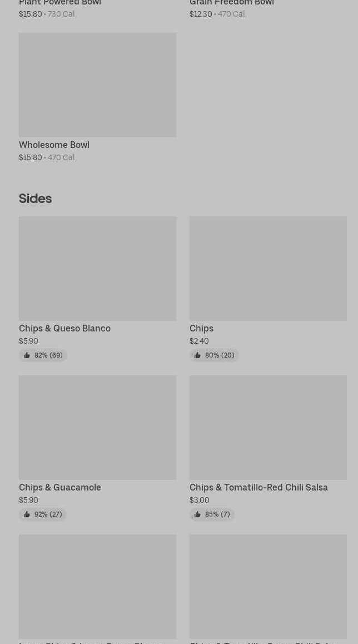Image resolution: width=358 pixels, height=644 pixels.
Task: Tap the Chips & Guacamole photo
Action: point(97,427)
